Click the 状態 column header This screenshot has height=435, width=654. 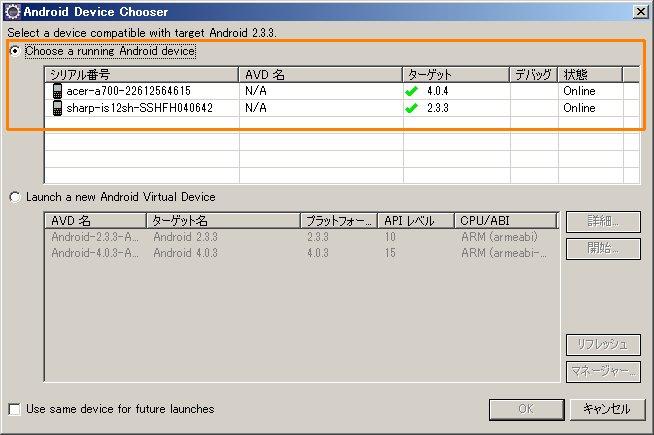click(x=590, y=75)
